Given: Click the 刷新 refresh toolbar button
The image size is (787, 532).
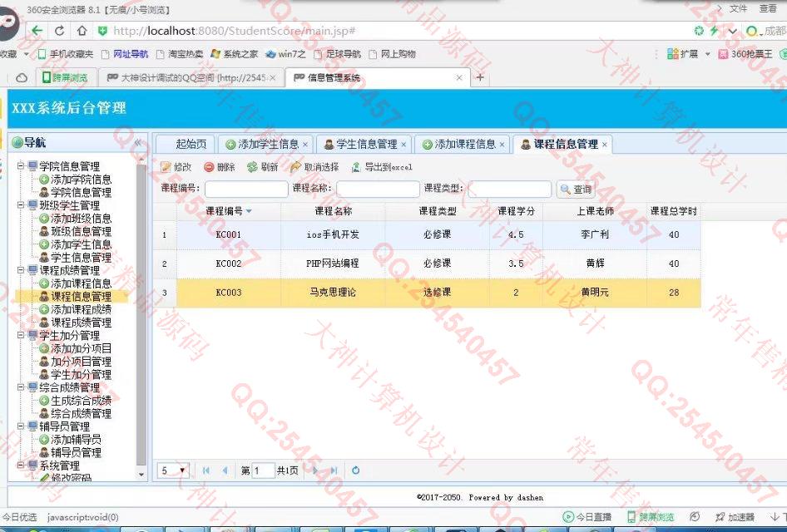Looking at the screenshot, I should pyautogui.click(x=263, y=167).
